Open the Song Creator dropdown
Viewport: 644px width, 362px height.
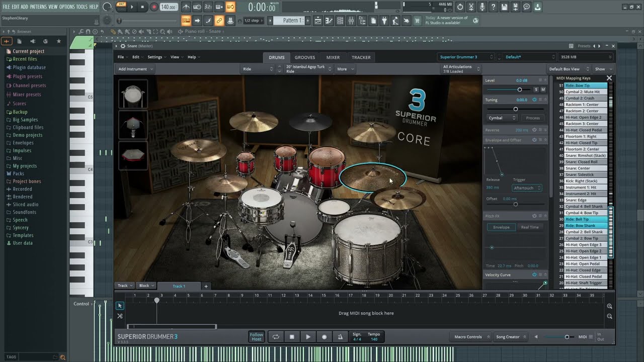[x=511, y=337]
